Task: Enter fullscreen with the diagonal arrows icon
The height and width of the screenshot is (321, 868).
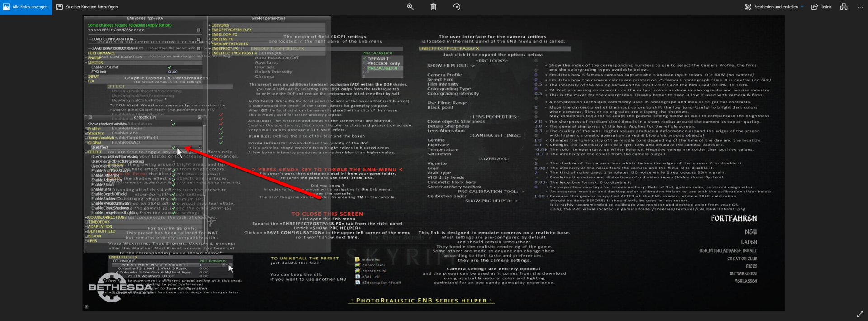Action: (x=860, y=314)
